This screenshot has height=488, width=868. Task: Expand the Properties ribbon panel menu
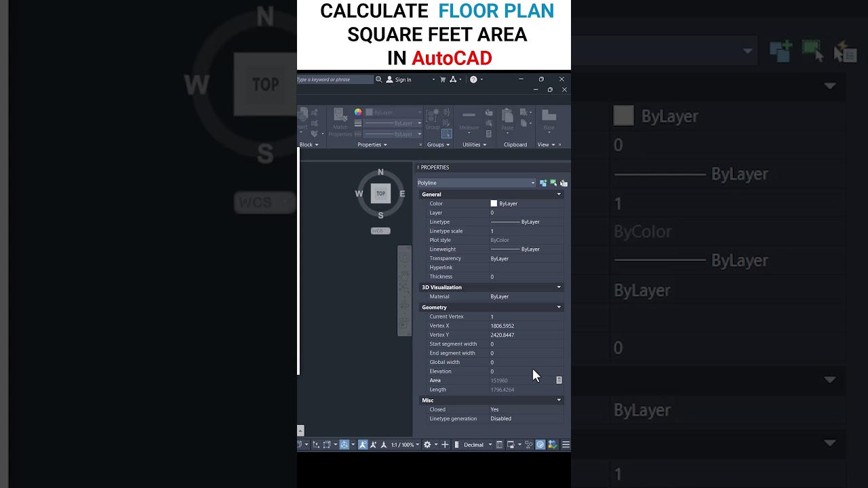372,144
